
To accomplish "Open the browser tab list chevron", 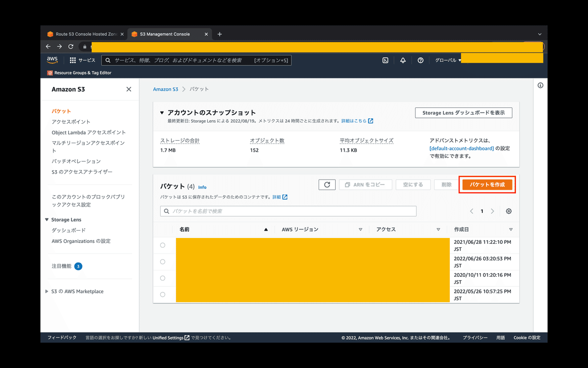I will pyautogui.click(x=539, y=34).
